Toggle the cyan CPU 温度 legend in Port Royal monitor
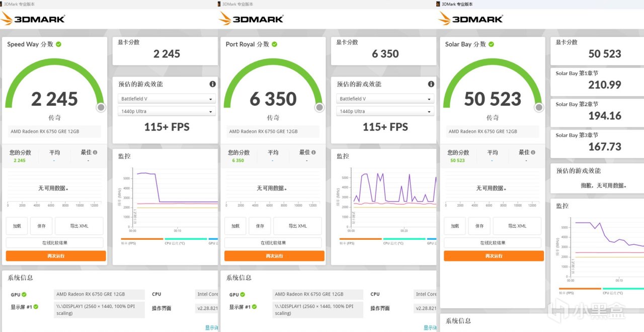 (404, 241)
